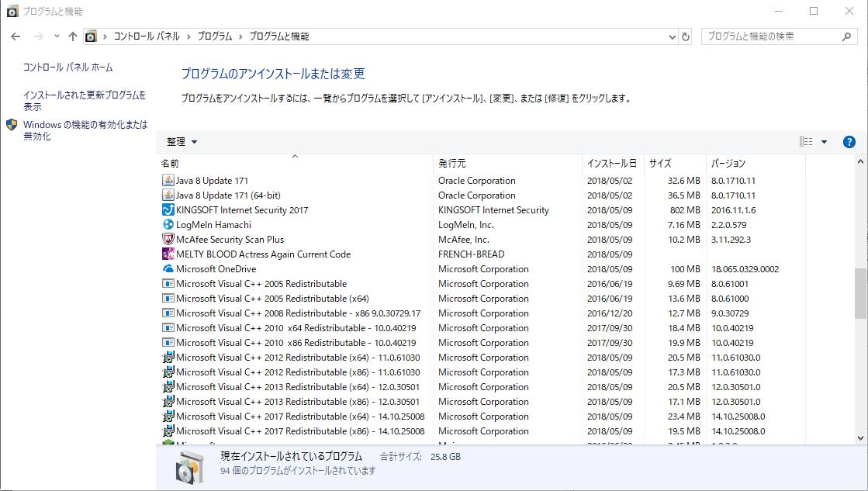Click the view layout icon
Image resolution: width=868 pixels, height=491 pixels.
(806, 142)
